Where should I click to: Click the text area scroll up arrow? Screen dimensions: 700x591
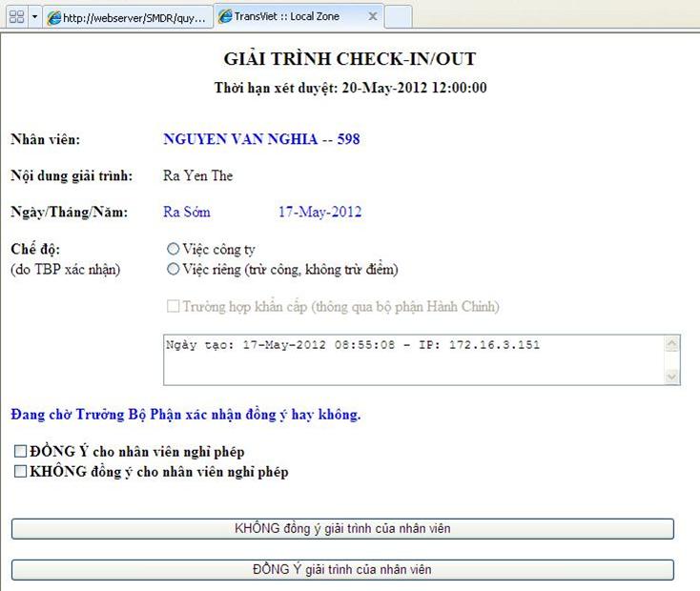tap(672, 344)
